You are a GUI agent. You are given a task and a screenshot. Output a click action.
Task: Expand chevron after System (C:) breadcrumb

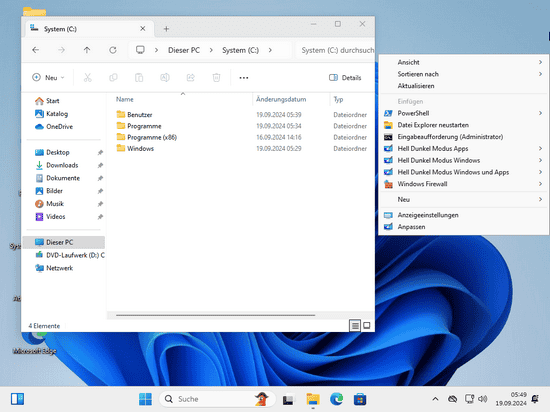(x=270, y=50)
